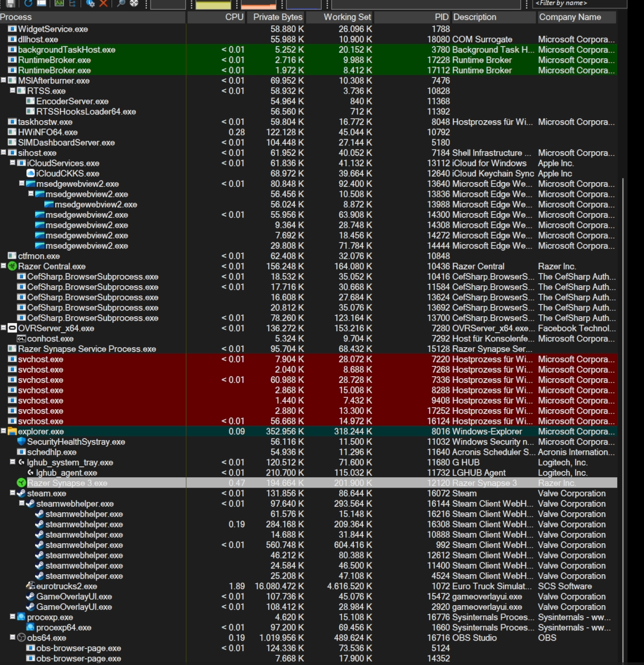The height and width of the screenshot is (665, 644).
Task: Select the SIMDashboardServer.exe row
Action: (x=308, y=142)
